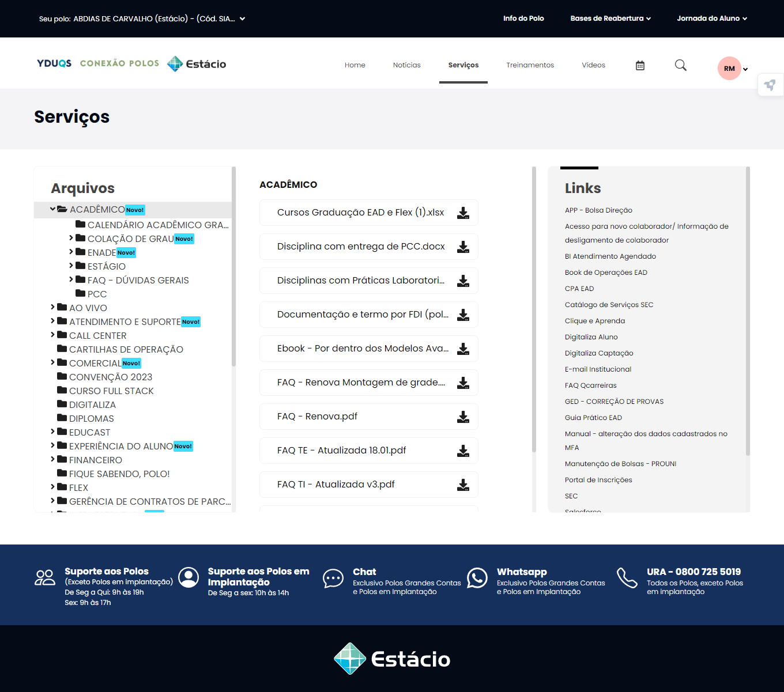Click the DIPLOMAS folder icon

coord(62,418)
